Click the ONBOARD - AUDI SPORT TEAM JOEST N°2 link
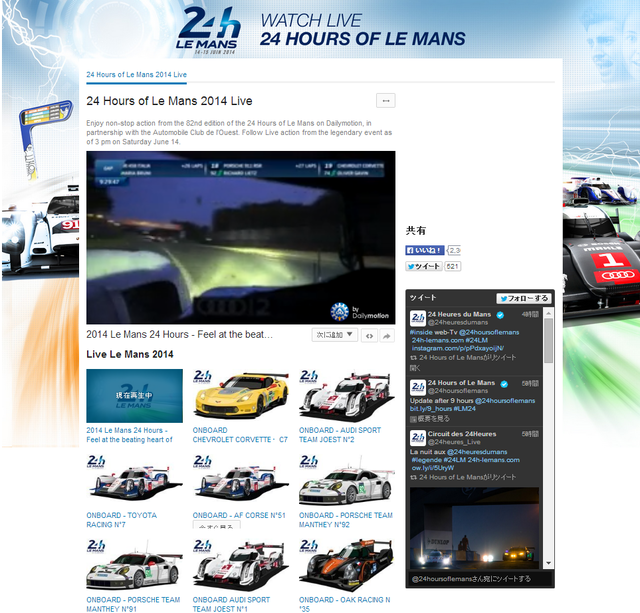 coord(340,435)
